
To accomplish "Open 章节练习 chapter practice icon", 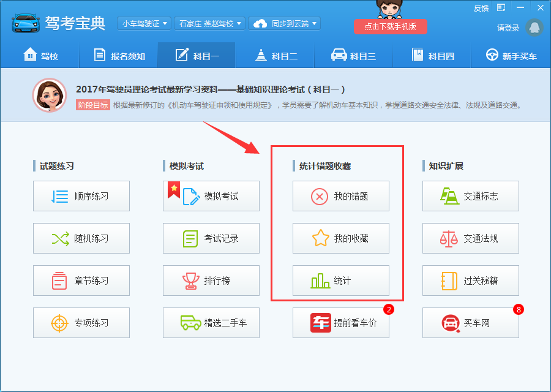I will pos(59,281).
